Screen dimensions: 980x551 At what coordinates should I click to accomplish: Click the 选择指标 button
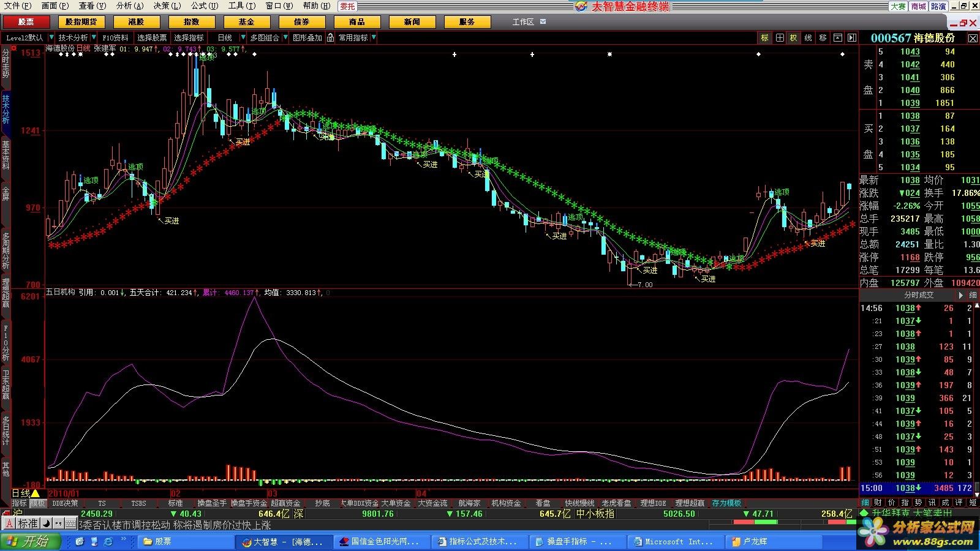(189, 38)
